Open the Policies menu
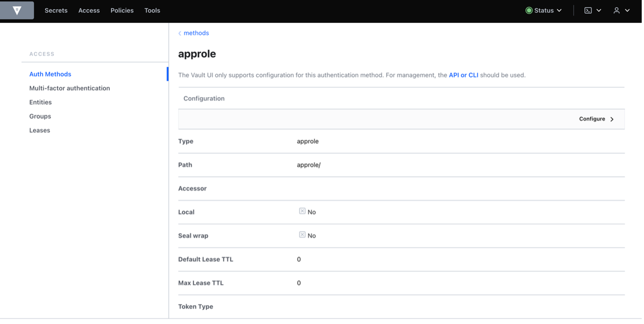Screen dimensions: 644x324 (122, 10)
